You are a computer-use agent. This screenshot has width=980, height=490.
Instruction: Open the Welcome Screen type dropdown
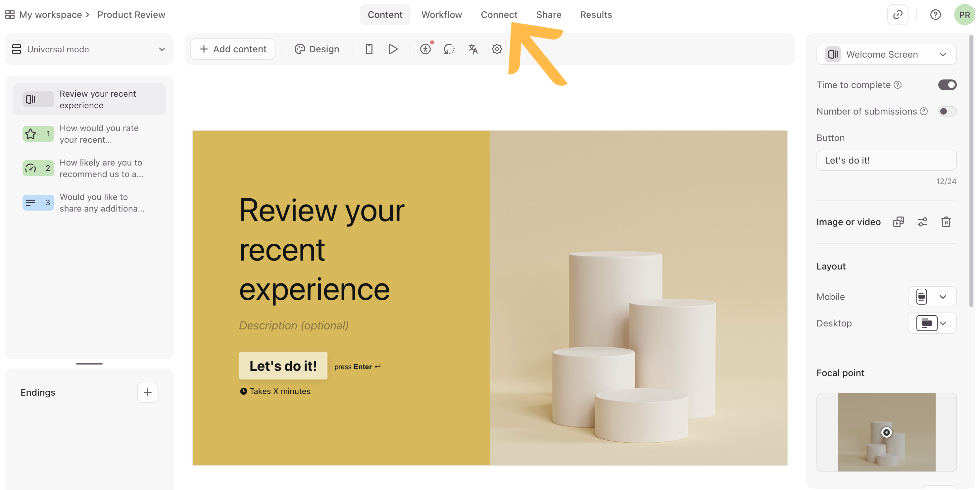coord(886,54)
